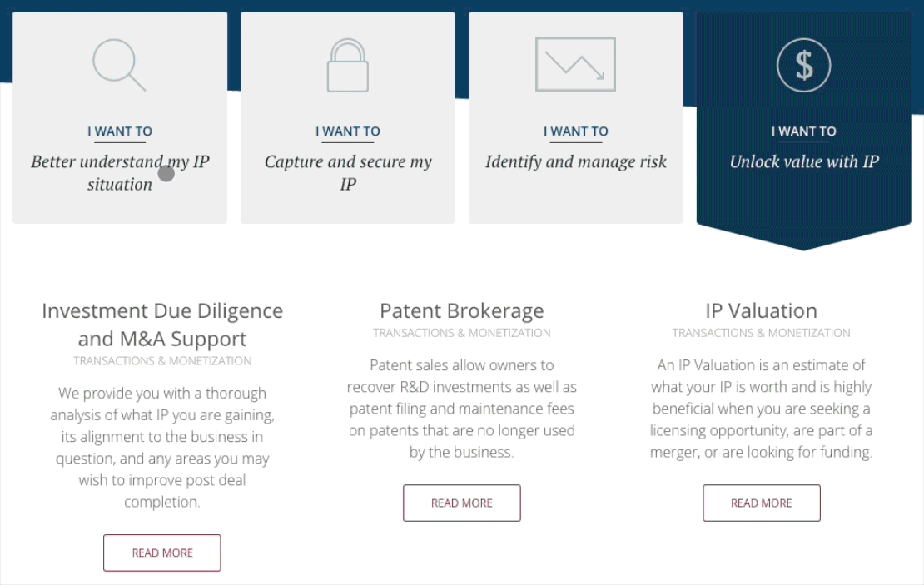Click 'TRANSACTIONS & MONETIZATION' under IP Valuation

761,332
